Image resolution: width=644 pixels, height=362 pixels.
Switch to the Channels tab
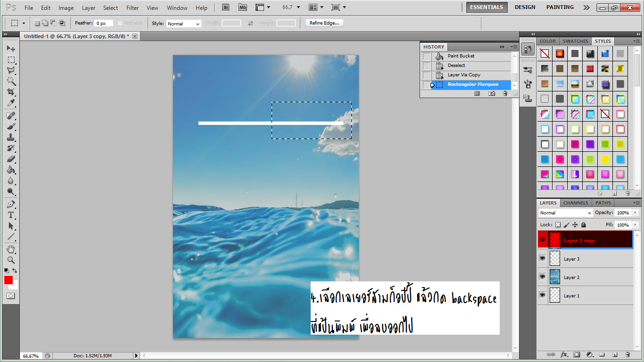click(576, 203)
